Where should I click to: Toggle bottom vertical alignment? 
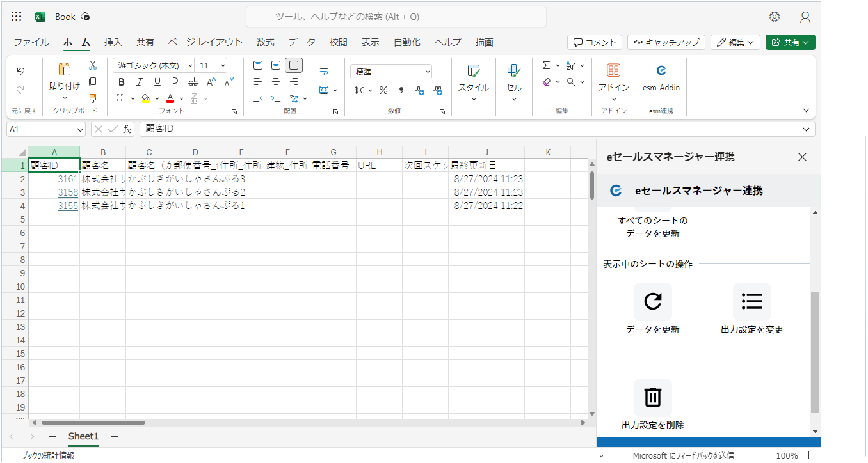(x=294, y=65)
